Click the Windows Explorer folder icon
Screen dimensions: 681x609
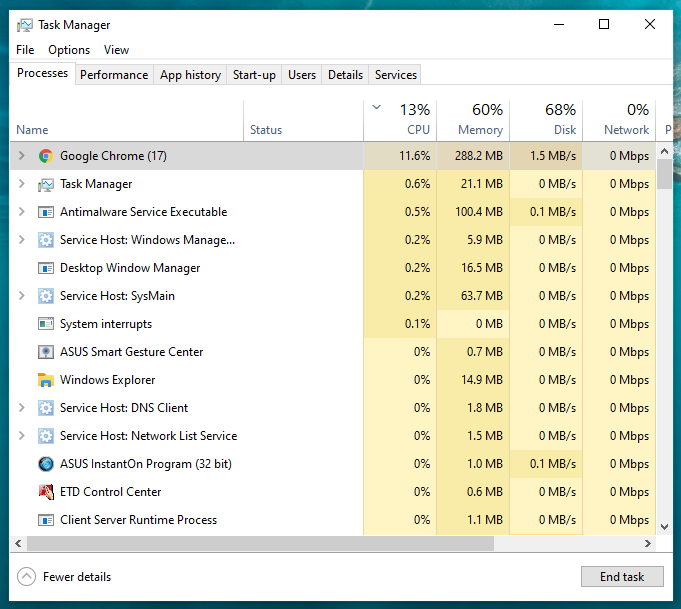pyautogui.click(x=46, y=380)
